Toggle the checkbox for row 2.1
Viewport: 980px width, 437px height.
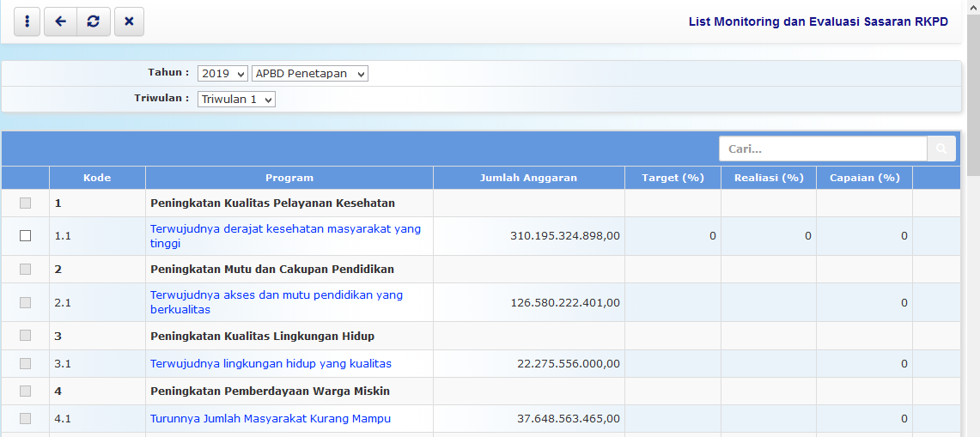(x=25, y=302)
